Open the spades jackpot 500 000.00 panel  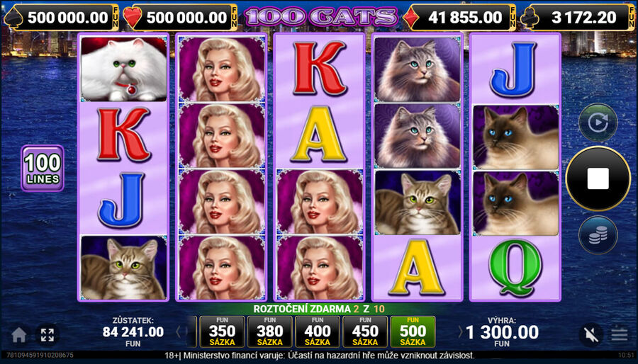[61, 18]
